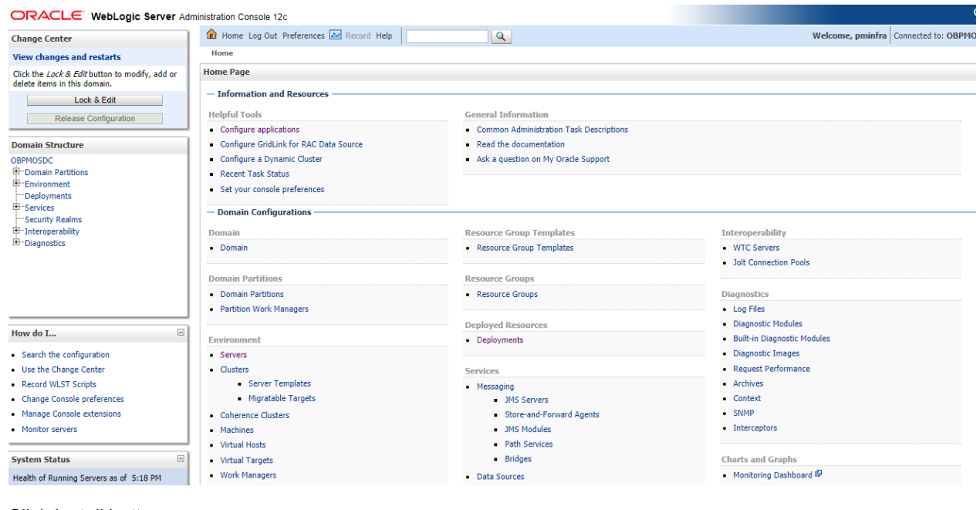Open Security Realms in the tree
Image resolution: width=980 pixels, height=510 pixels.
click(x=53, y=219)
